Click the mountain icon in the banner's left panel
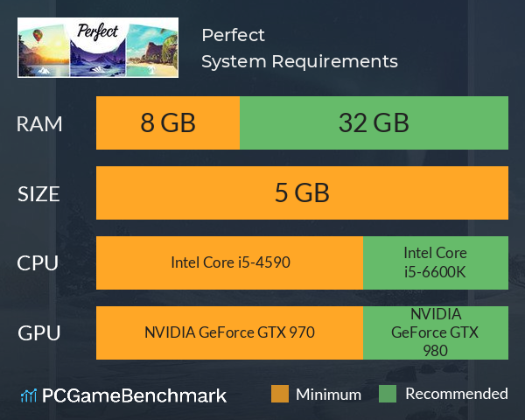 [44, 70]
